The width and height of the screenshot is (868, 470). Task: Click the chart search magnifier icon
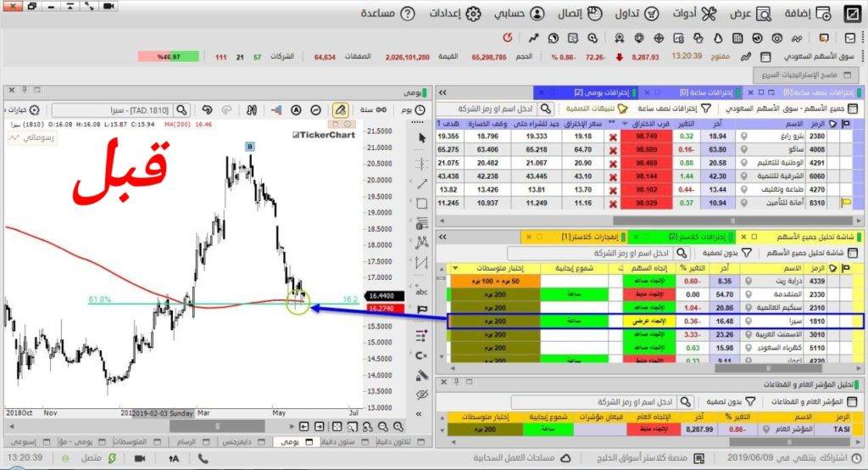tap(181, 109)
